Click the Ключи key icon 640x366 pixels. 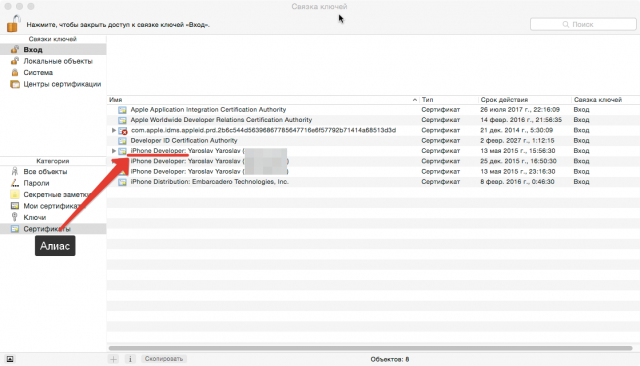pos(15,217)
